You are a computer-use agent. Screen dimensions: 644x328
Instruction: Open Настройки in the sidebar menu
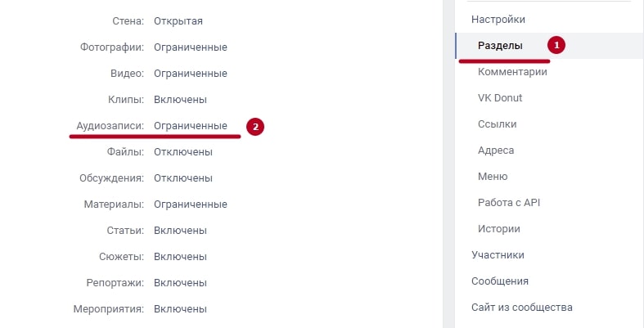point(498,20)
